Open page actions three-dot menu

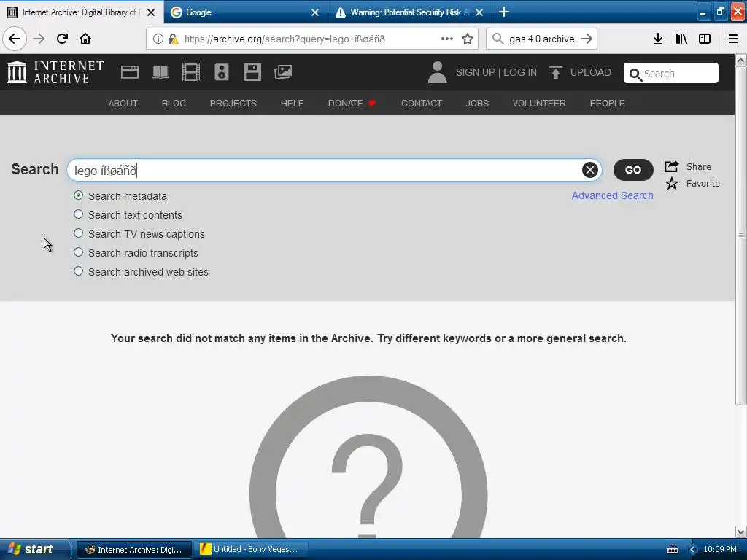click(447, 39)
